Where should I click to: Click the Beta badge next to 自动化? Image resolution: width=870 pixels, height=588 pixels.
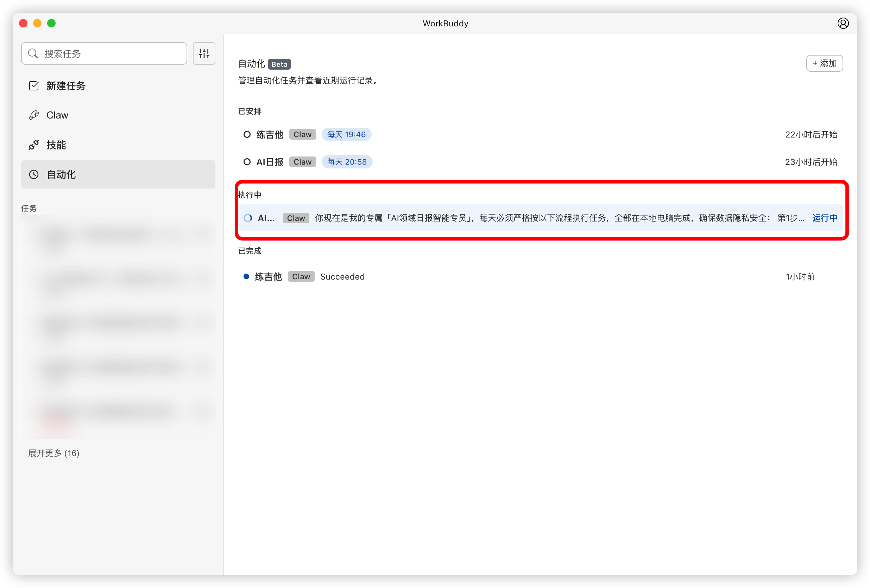(x=279, y=64)
